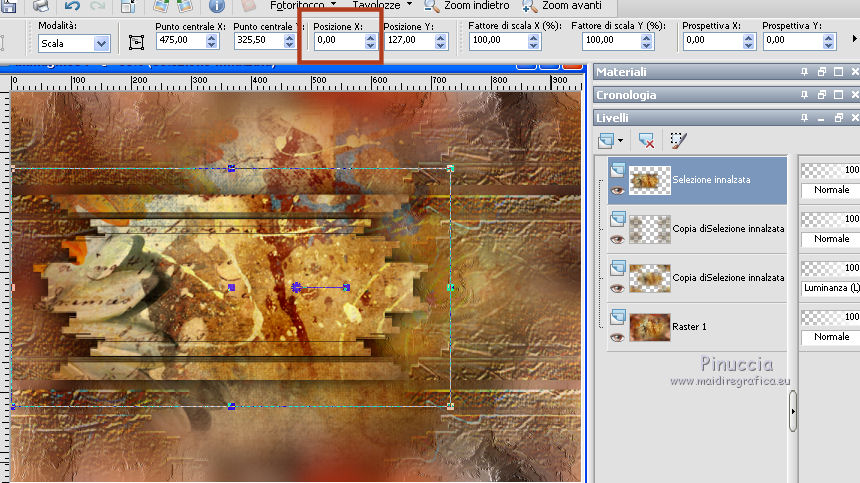Click stepper arrows of Prospettiva Y
860x483 pixels.
click(829, 41)
